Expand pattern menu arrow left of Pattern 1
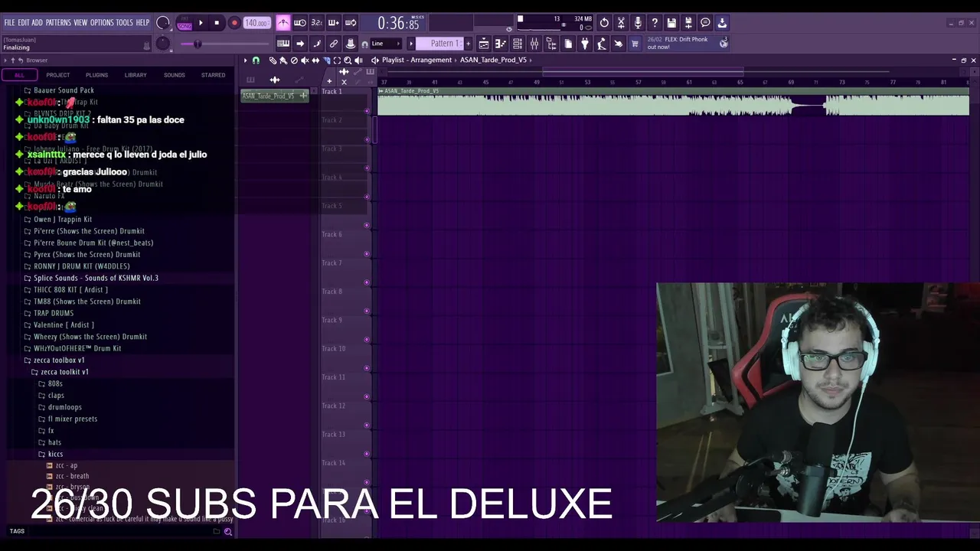This screenshot has height=551, width=980. (411, 44)
